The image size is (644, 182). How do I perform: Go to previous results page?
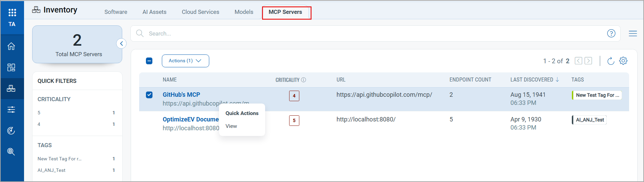[x=578, y=61]
